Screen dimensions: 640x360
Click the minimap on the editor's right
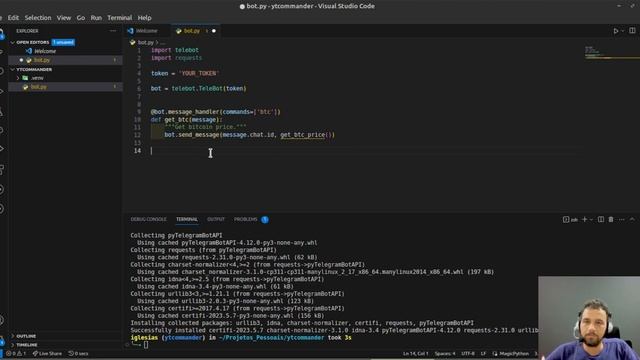[611, 53]
